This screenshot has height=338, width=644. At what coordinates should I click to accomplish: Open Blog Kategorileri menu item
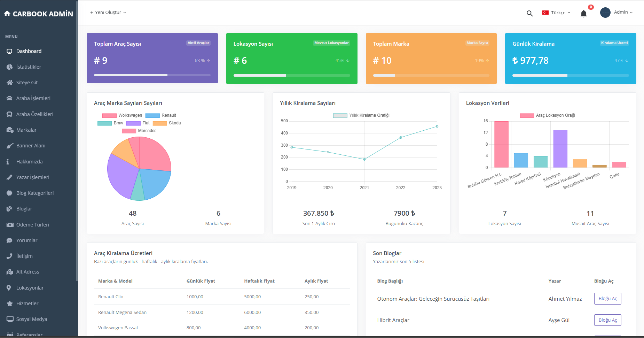(35, 193)
